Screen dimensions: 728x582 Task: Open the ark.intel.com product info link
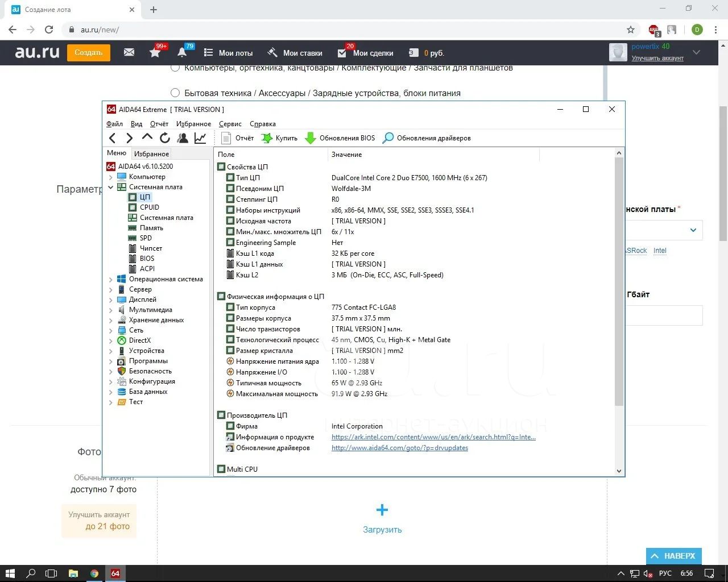coord(433,437)
